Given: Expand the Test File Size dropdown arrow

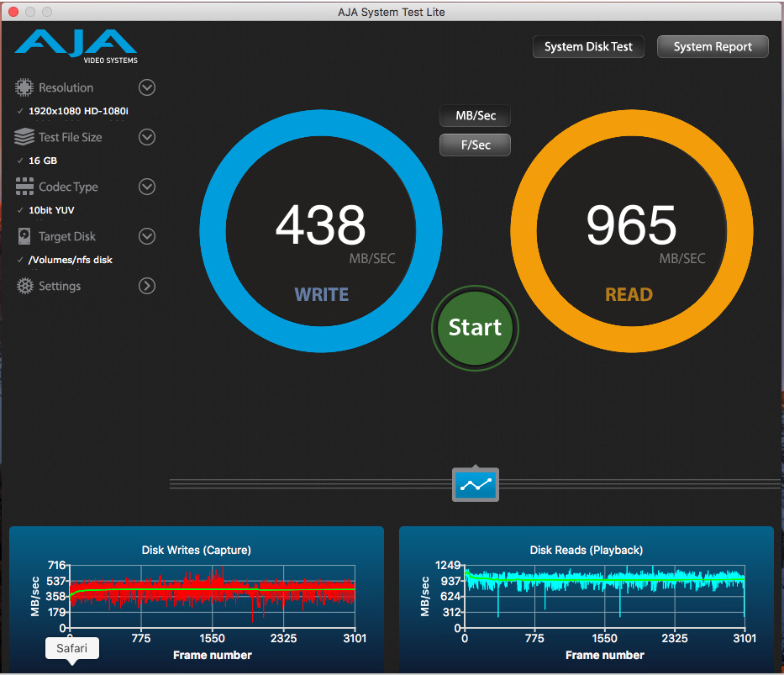Looking at the screenshot, I should 146,137.
